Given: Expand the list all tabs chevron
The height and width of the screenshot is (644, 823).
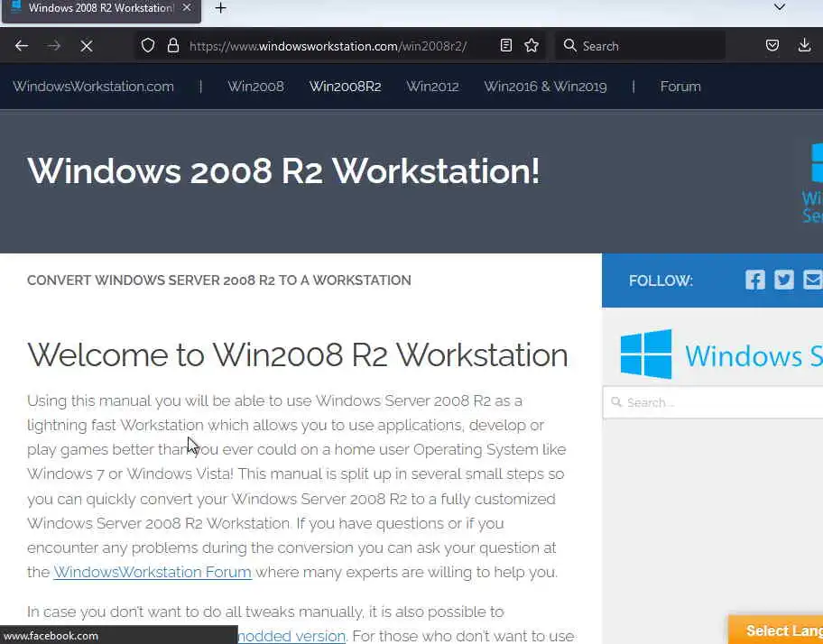Looking at the screenshot, I should tap(780, 7).
